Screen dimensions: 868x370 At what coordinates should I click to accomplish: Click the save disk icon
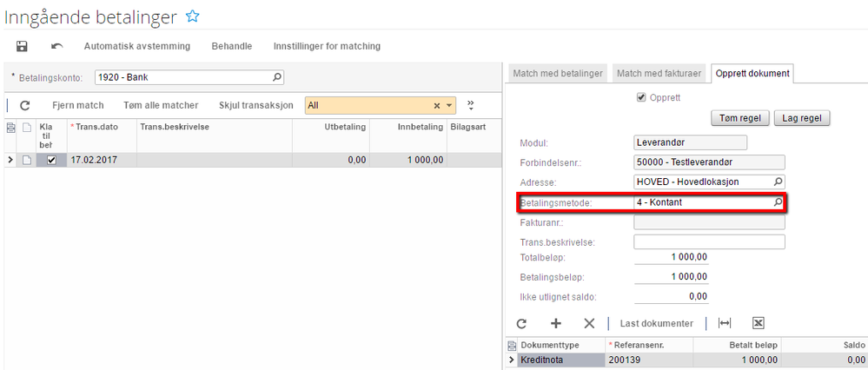(22, 46)
